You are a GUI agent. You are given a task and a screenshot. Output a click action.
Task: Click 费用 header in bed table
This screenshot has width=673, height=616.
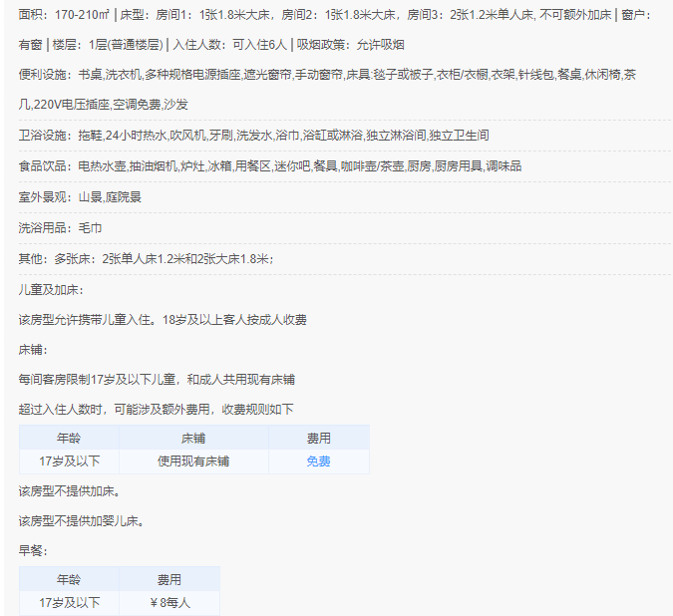319,438
